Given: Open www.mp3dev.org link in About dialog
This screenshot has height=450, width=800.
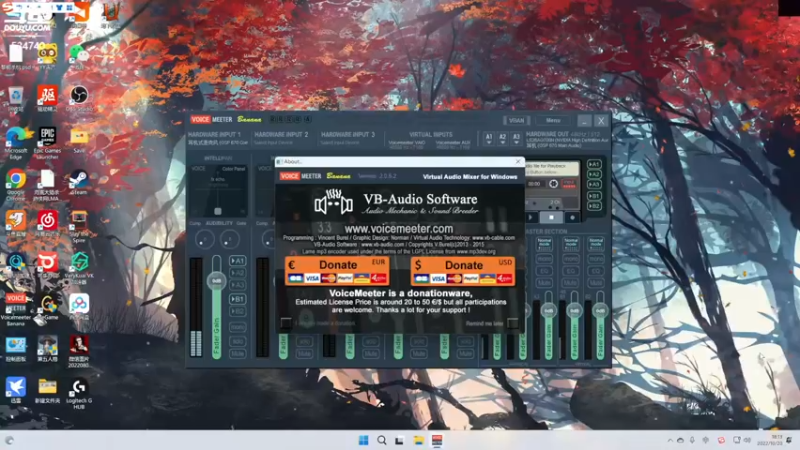Looking at the screenshot, I should click(476, 252).
